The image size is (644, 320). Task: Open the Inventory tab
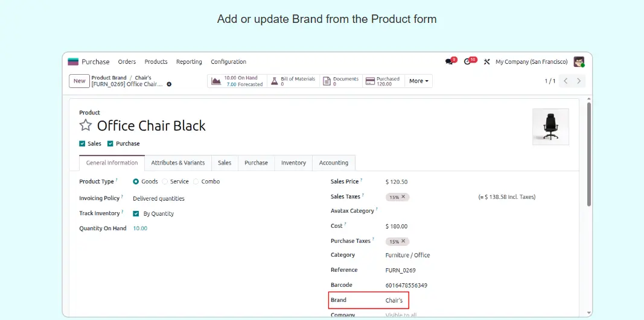click(x=293, y=163)
